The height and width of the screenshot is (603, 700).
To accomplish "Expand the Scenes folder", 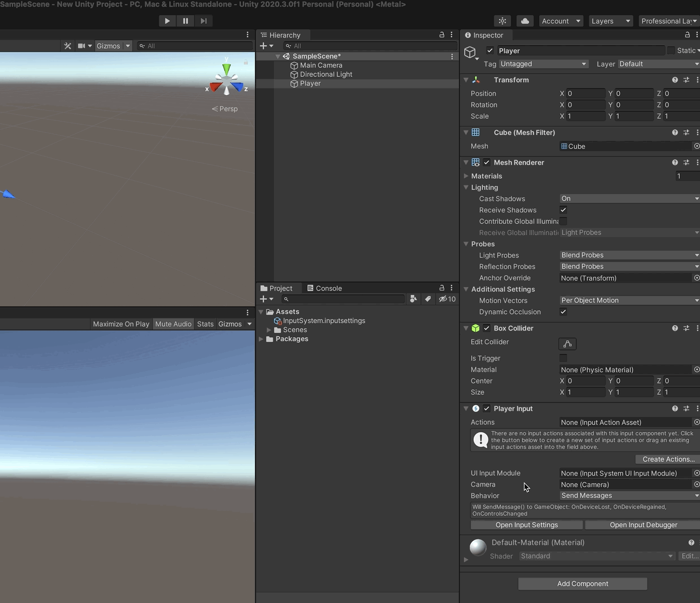I will 269,330.
